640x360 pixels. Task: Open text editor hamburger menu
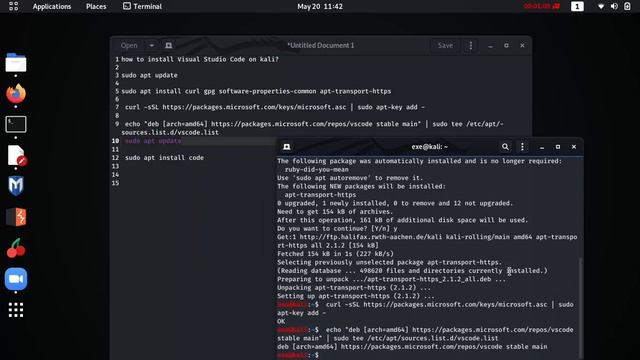[x=471, y=45]
